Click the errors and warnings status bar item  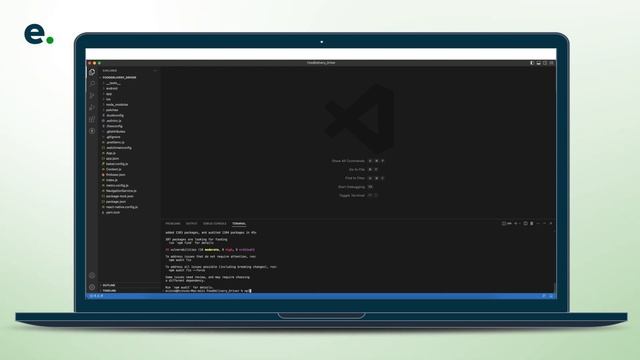point(96,296)
